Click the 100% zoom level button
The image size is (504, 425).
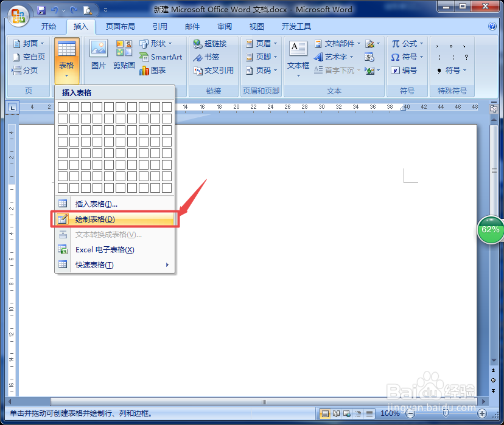pos(390,413)
